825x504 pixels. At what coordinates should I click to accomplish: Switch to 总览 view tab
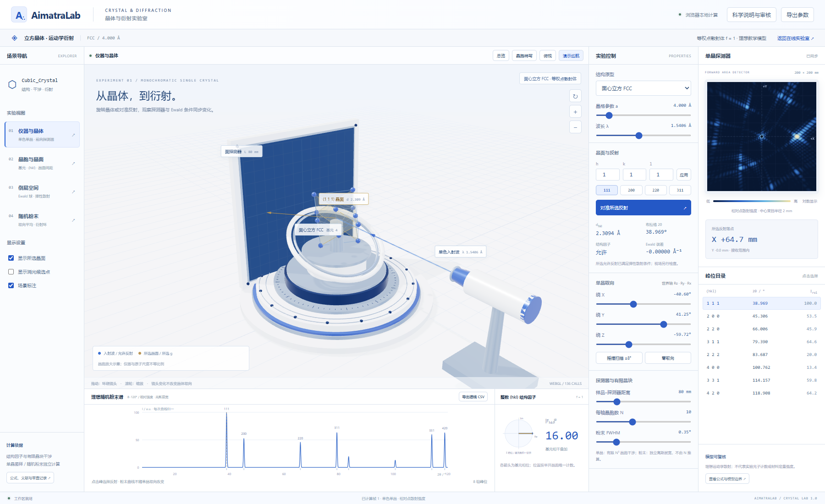(x=501, y=55)
